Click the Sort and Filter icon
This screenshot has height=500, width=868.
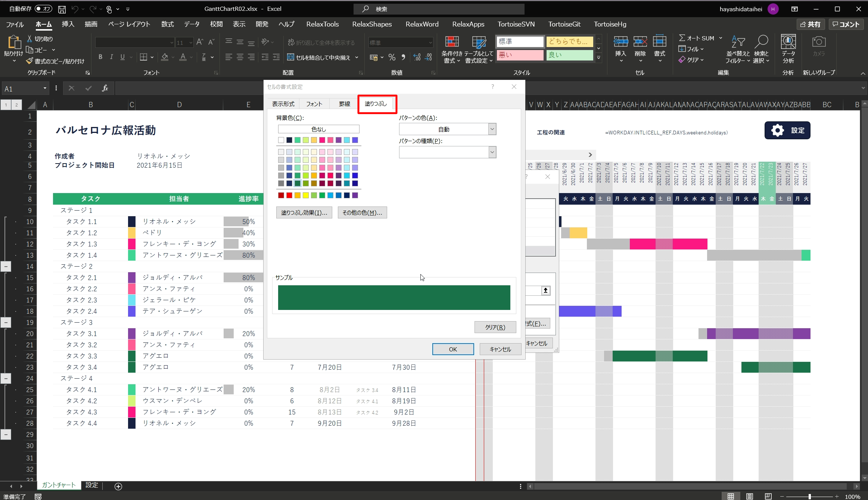click(738, 42)
